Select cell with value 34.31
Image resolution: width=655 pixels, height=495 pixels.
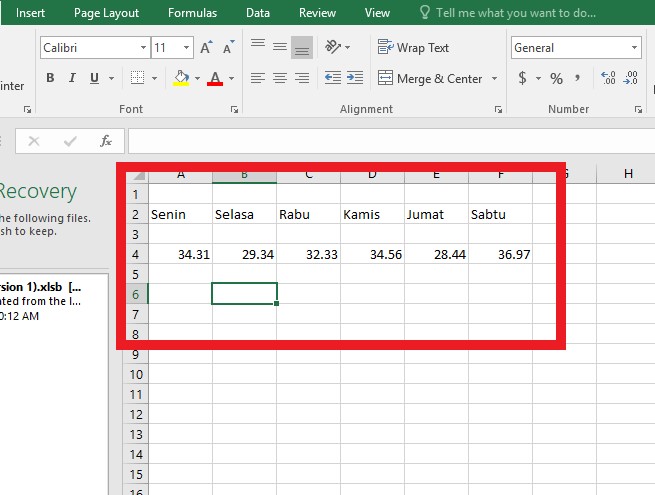point(180,254)
